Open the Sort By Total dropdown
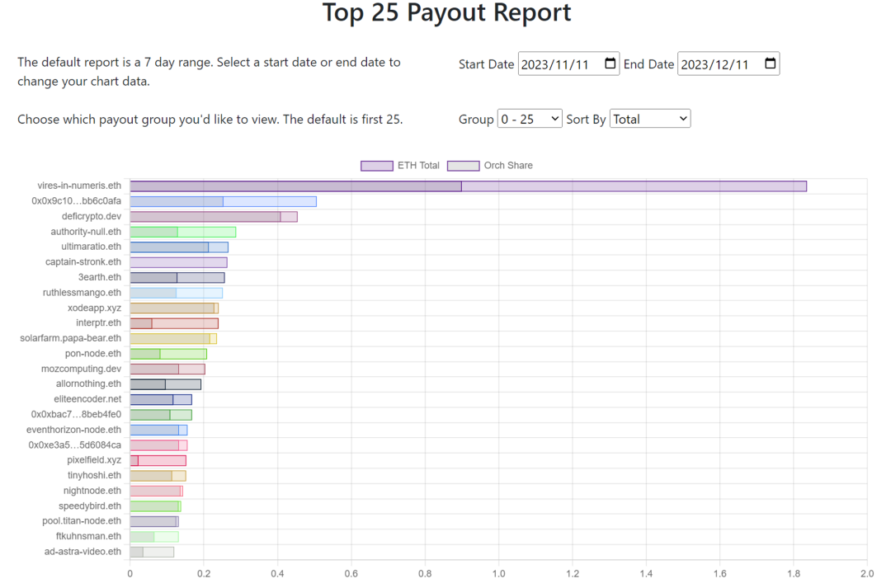 (x=649, y=119)
